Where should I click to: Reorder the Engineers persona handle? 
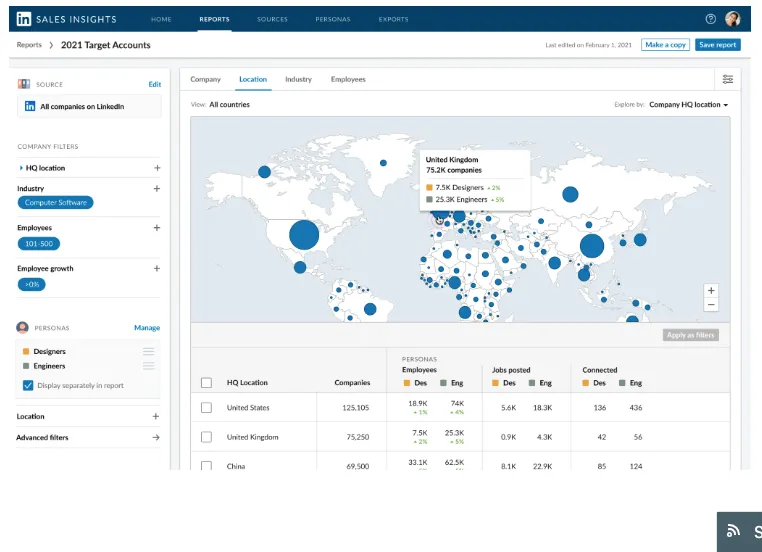pos(148,366)
